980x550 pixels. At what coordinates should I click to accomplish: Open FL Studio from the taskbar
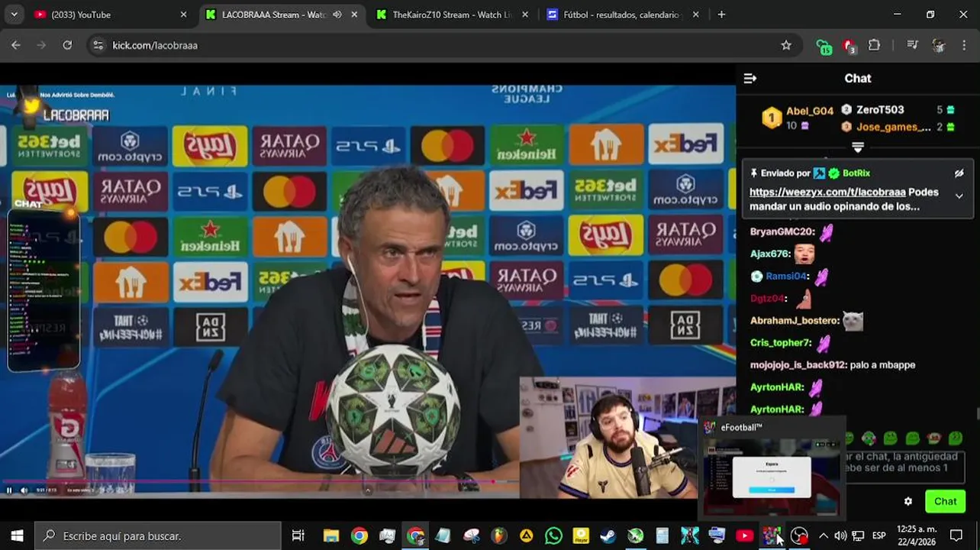[x=498, y=536]
